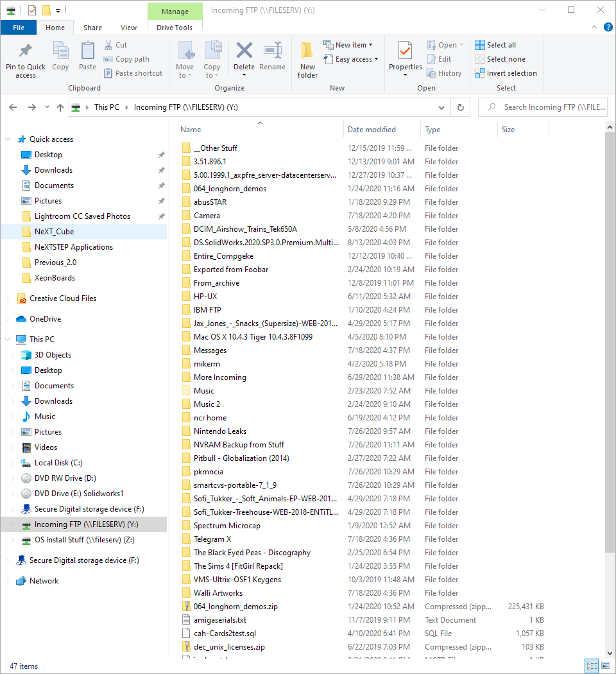The height and width of the screenshot is (674, 616).
Task: Open the File menu
Action: pos(19,28)
